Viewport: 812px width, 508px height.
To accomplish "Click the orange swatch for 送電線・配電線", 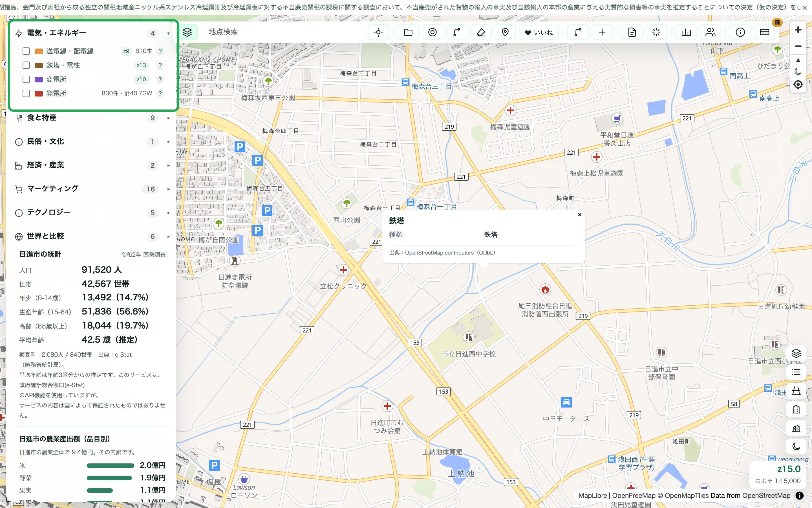I will [x=39, y=51].
